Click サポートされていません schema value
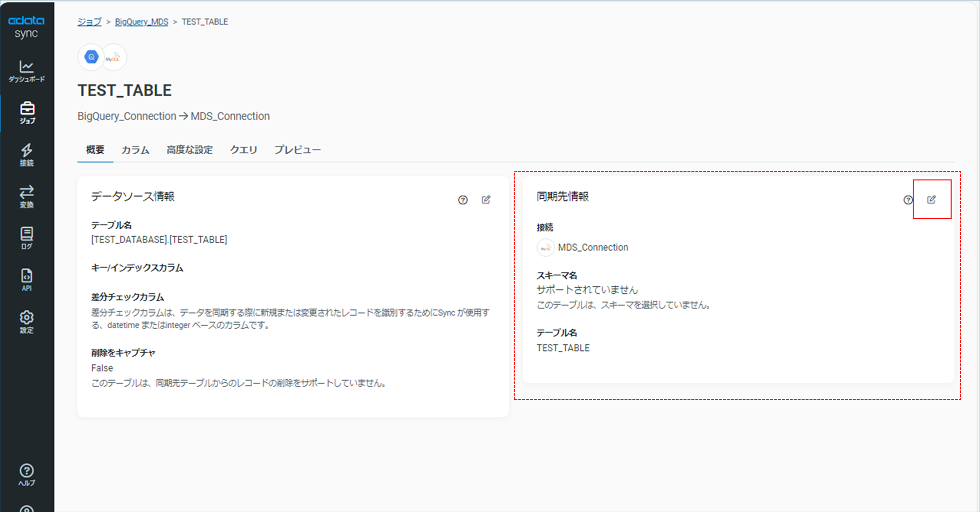 click(x=587, y=290)
